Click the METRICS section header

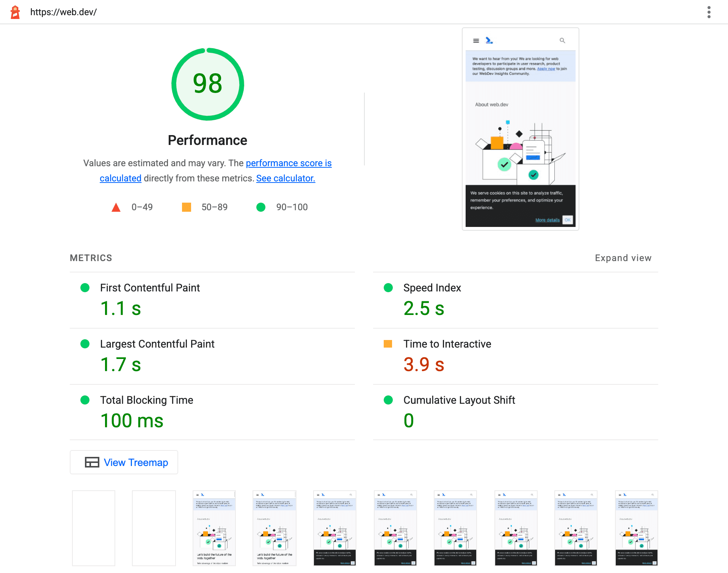[x=91, y=257]
